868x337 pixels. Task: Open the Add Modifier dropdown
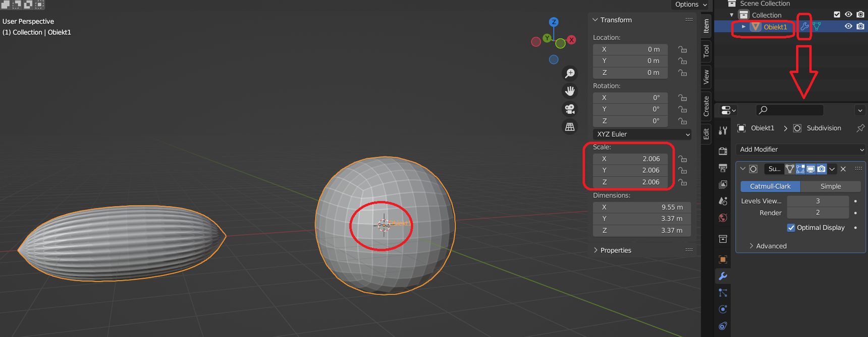[801, 149]
